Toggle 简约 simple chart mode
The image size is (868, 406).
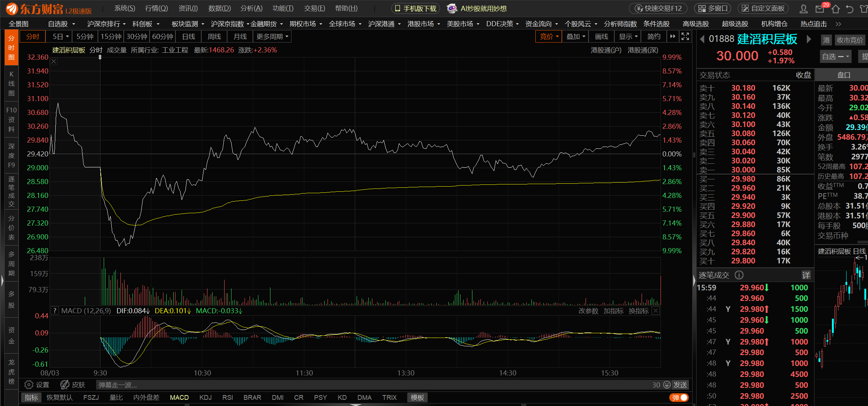point(654,36)
